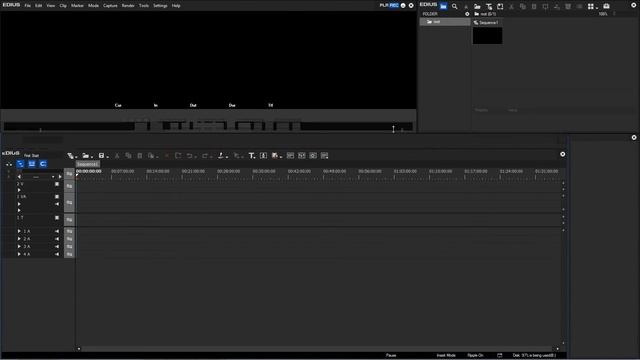Mute audio on 4 A track
Screen dimensions: 640x360
tap(57, 254)
